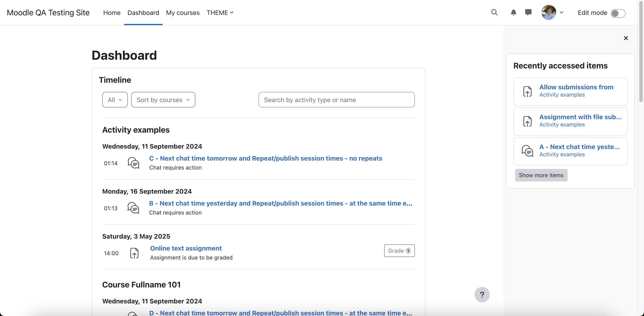The width and height of the screenshot is (644, 316).
Task: Expand the user menu chevron
Action: tap(562, 13)
